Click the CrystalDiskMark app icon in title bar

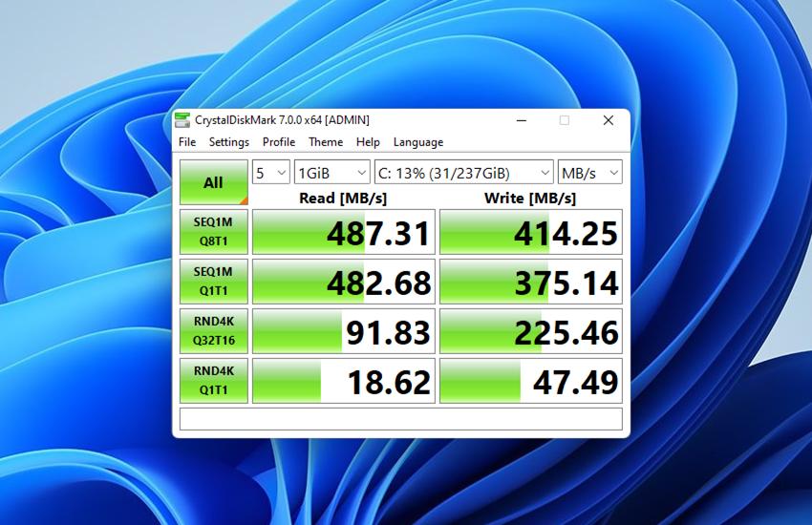coord(182,120)
